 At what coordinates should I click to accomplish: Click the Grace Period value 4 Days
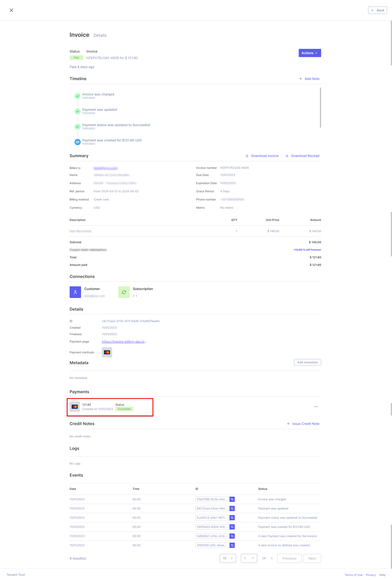[225, 191]
